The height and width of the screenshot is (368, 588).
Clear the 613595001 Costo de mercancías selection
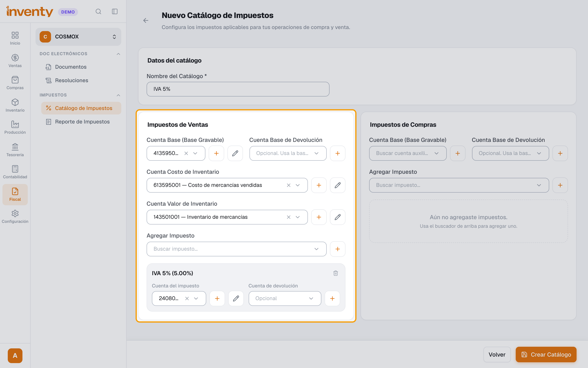(289, 185)
